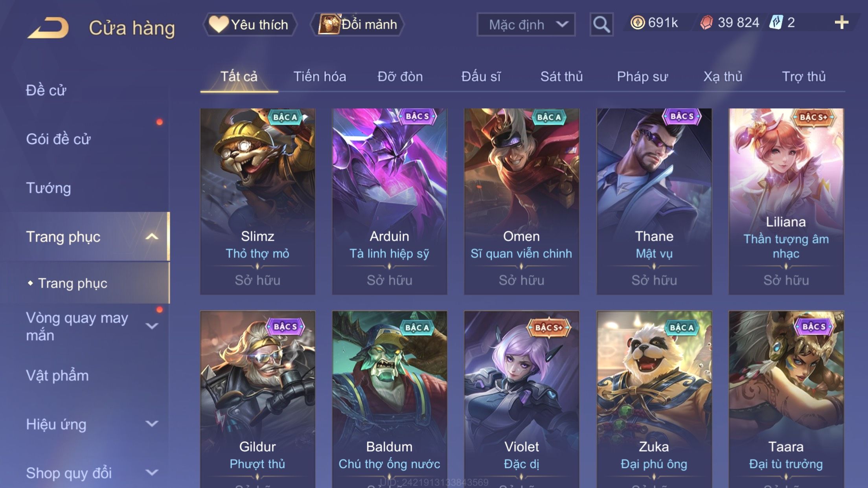Select the Tiến hóa tab

320,76
